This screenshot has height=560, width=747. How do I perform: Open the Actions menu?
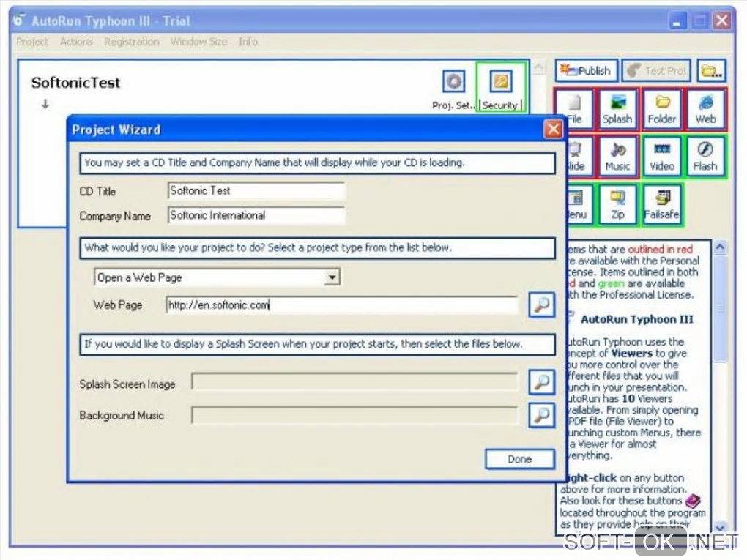(76, 42)
